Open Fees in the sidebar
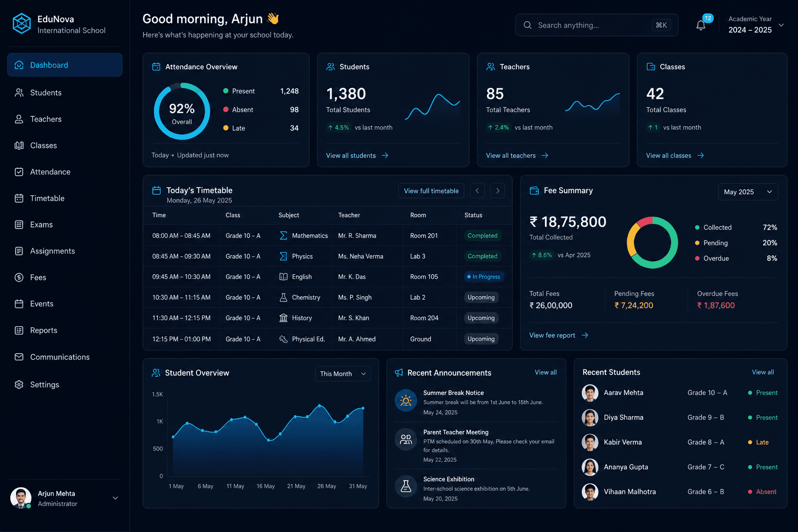 (65, 277)
